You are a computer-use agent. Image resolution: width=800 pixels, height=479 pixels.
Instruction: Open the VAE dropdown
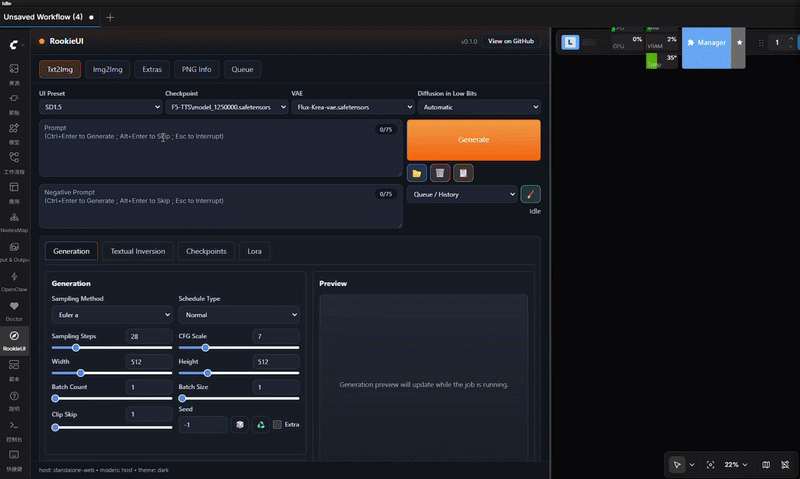(x=353, y=107)
